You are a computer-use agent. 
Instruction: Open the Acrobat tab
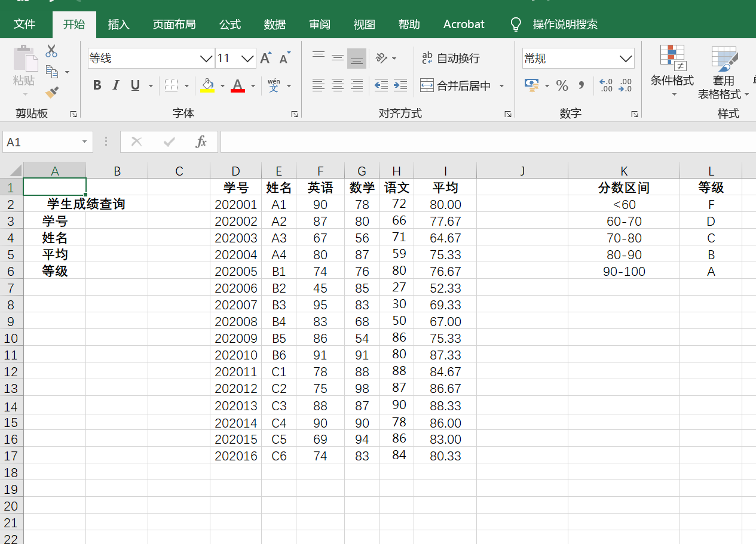[x=464, y=24]
